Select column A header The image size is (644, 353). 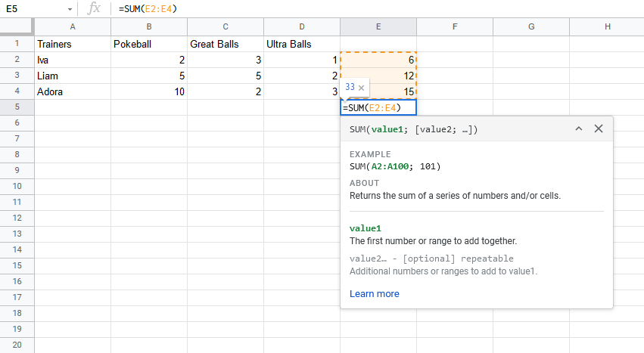(73, 26)
